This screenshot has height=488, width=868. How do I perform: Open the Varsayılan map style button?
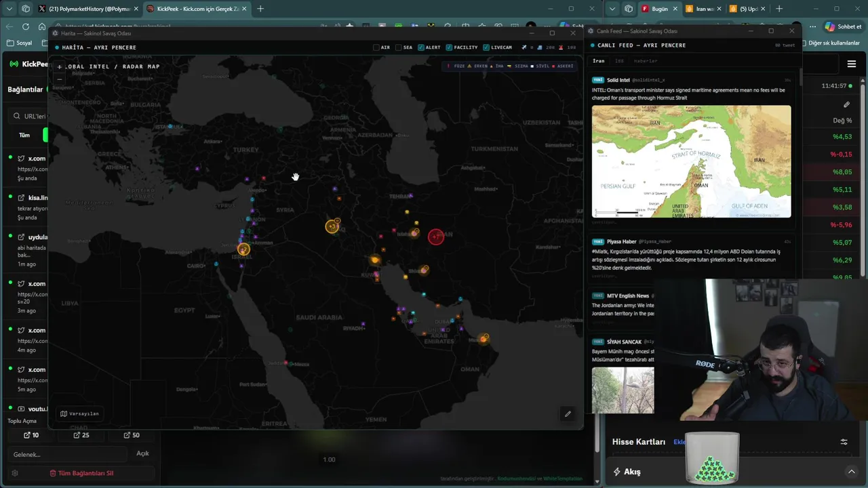(x=79, y=413)
